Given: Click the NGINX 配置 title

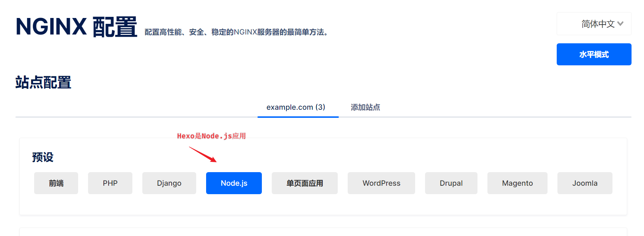Looking at the screenshot, I should pos(76,27).
